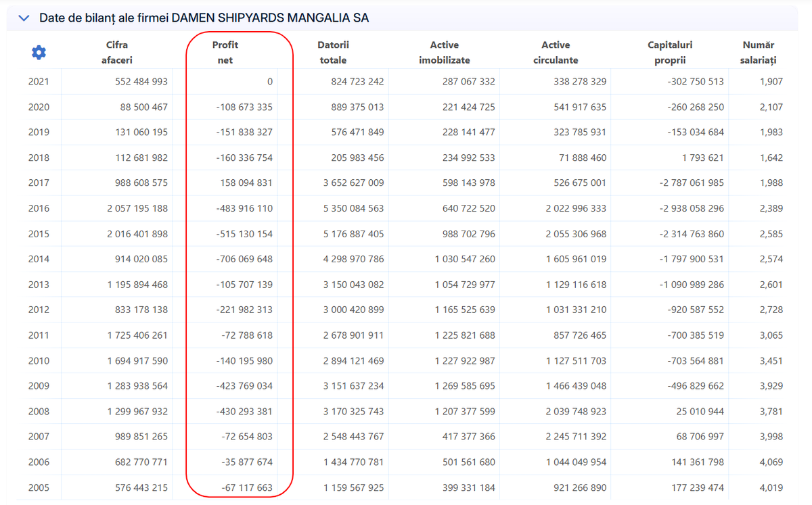Click the Cifra afaceri column header
This screenshot has height=505, width=812.
[x=117, y=52]
